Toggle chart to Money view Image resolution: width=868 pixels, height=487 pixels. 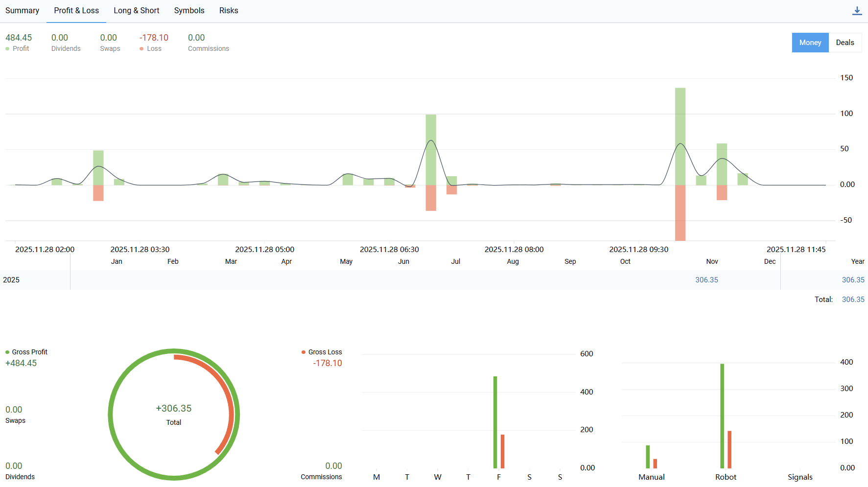point(810,43)
